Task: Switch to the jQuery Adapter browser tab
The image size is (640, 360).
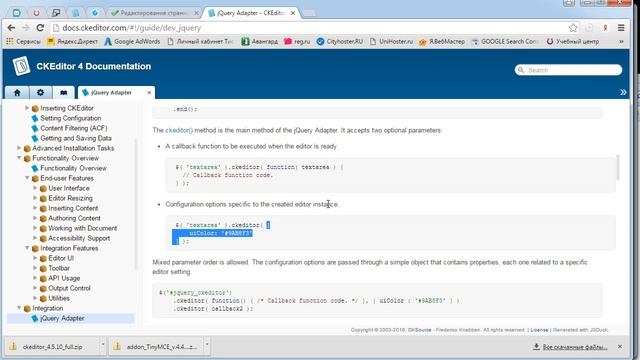Action: (x=250, y=13)
